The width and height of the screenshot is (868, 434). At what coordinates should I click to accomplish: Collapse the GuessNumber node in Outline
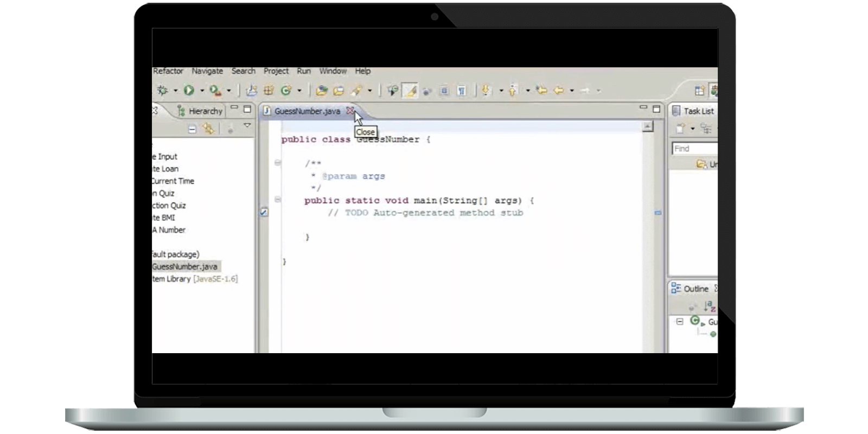[x=680, y=322]
